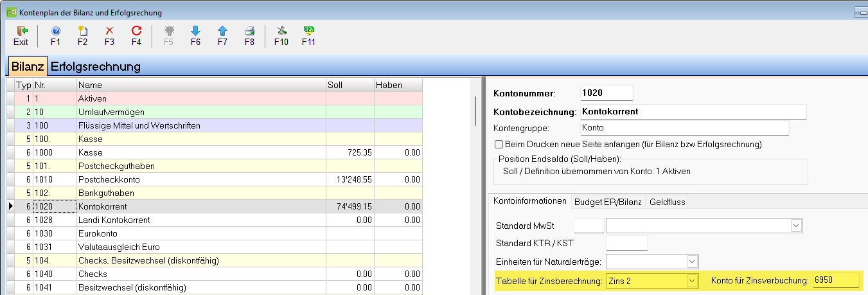Expand the Standard MwSt dropdown

(x=797, y=226)
